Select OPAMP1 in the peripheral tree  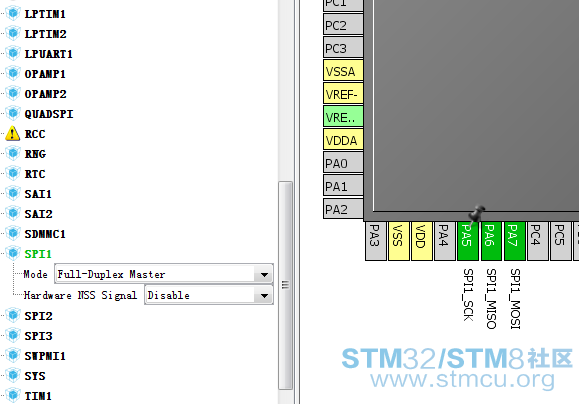pos(45,74)
